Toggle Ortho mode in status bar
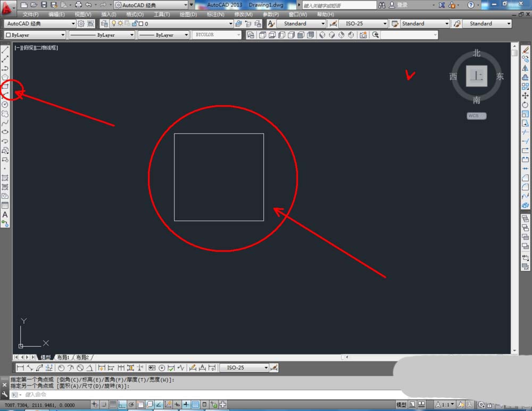The height and width of the screenshot is (411, 532). [122, 404]
